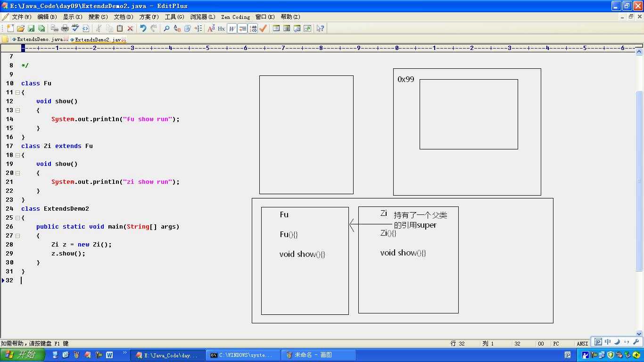This screenshot has height=362, width=644.
Task: Collapse main method fold at line 27
Action: click(17, 236)
